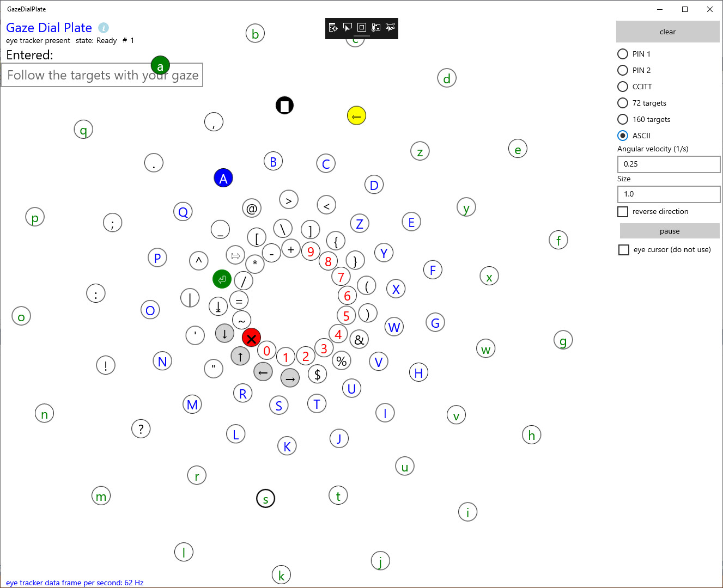Toggle display layout adorners icon

362,27
